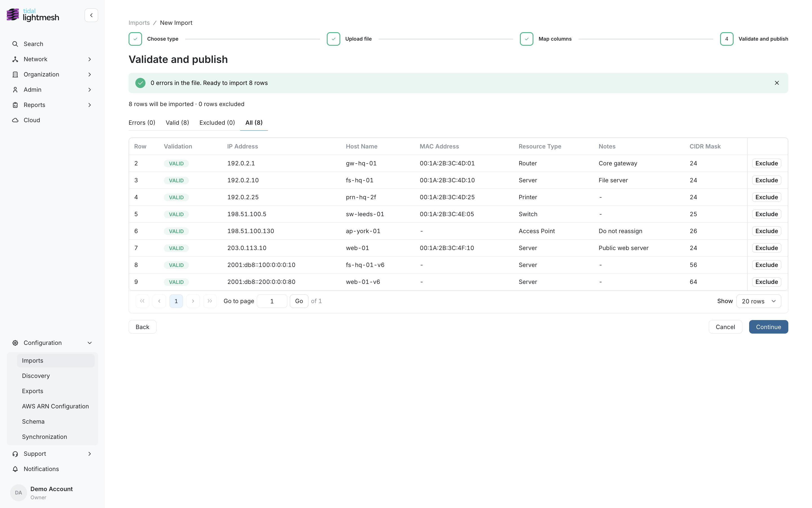Click the Map columns completed step icon
812x508 pixels.
[x=526, y=39]
